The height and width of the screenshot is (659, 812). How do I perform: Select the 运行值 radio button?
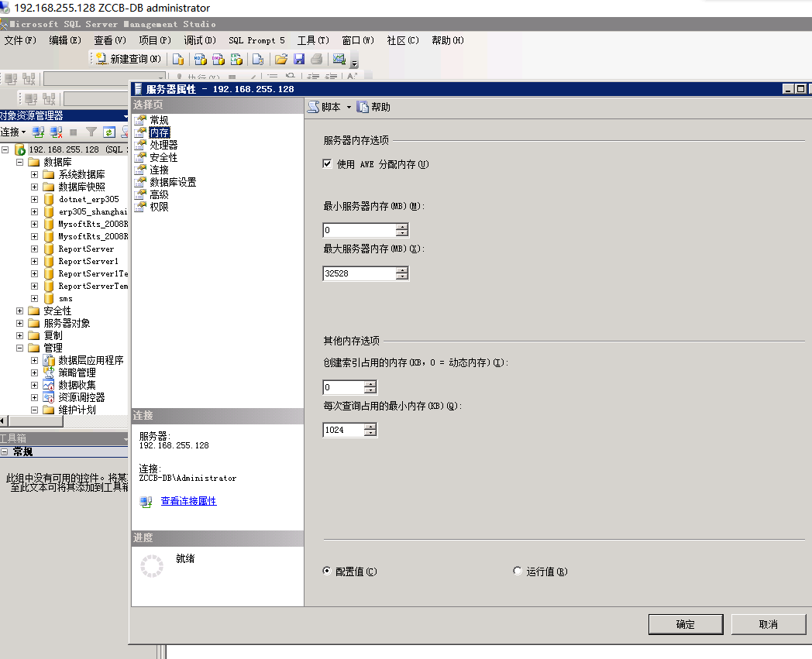pos(518,571)
